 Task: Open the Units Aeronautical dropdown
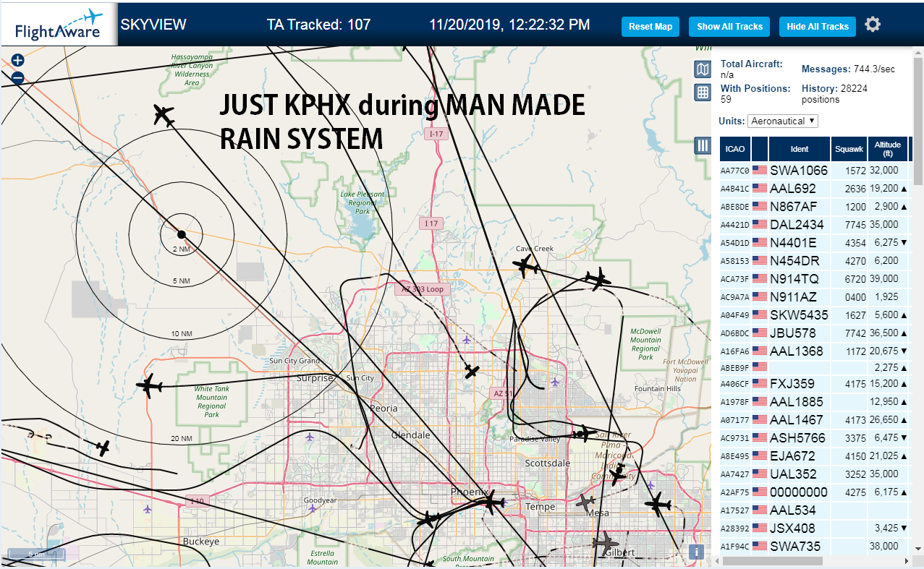pyautogui.click(x=783, y=121)
